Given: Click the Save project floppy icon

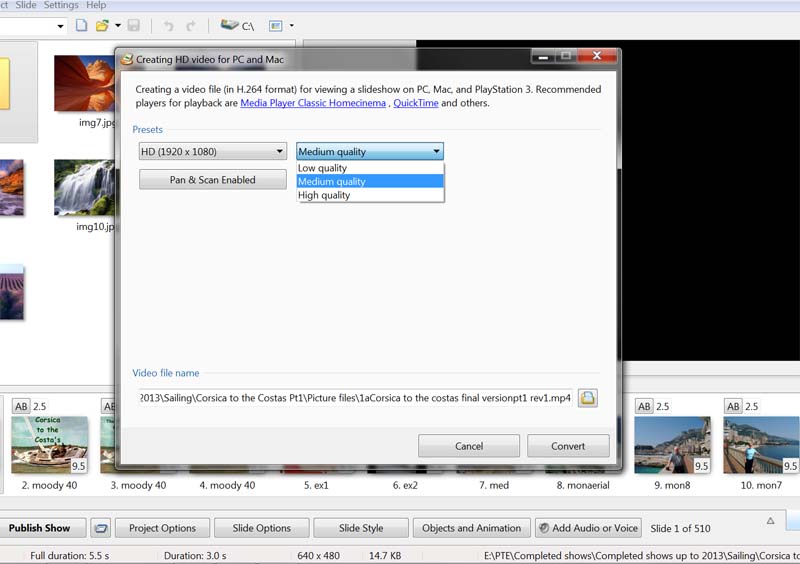Looking at the screenshot, I should [x=133, y=26].
